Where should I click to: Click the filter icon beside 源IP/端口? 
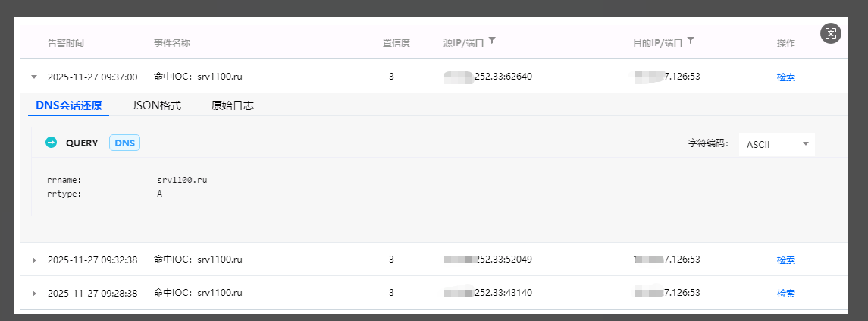(492, 41)
